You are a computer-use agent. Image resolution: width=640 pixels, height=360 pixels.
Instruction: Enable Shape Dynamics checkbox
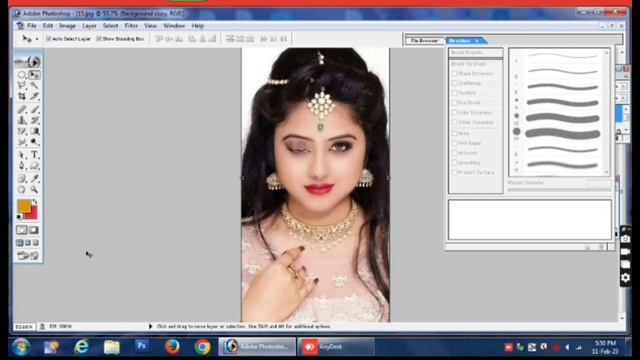coord(454,73)
